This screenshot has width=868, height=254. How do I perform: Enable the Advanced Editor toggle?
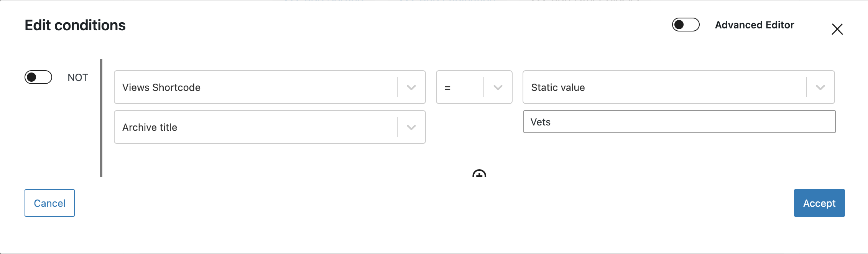686,25
